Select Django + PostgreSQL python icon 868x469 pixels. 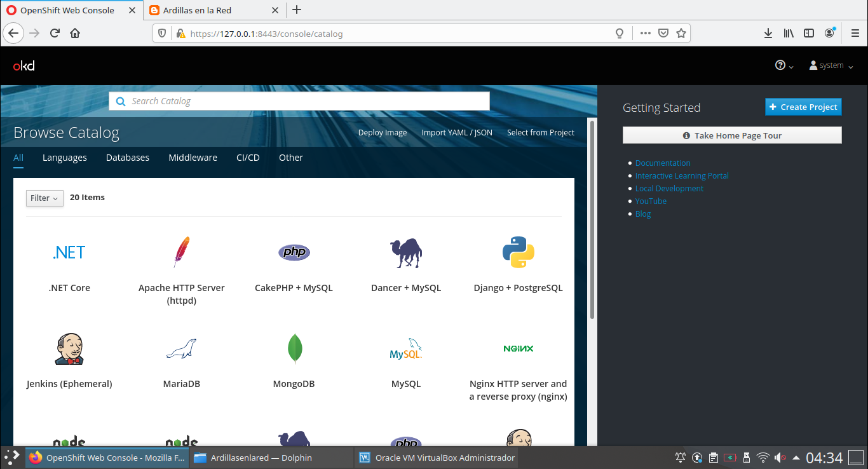[x=519, y=252]
